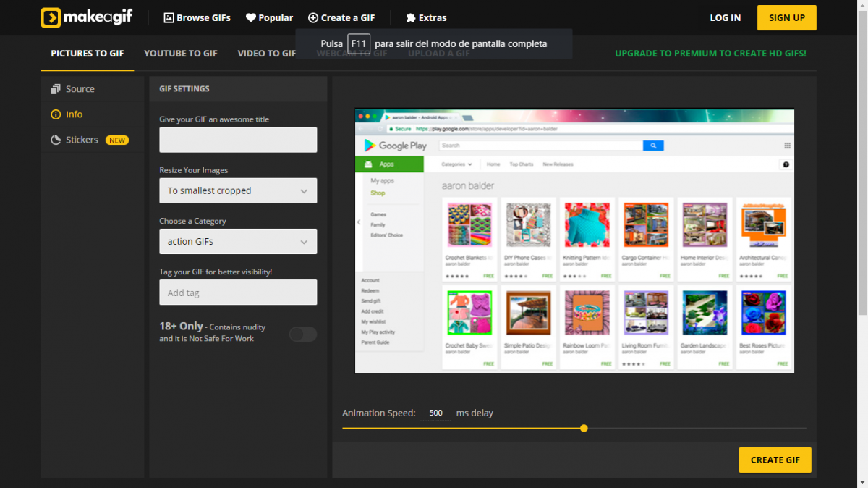Click the GIF SETTINGS heading
868x488 pixels.
click(184, 89)
